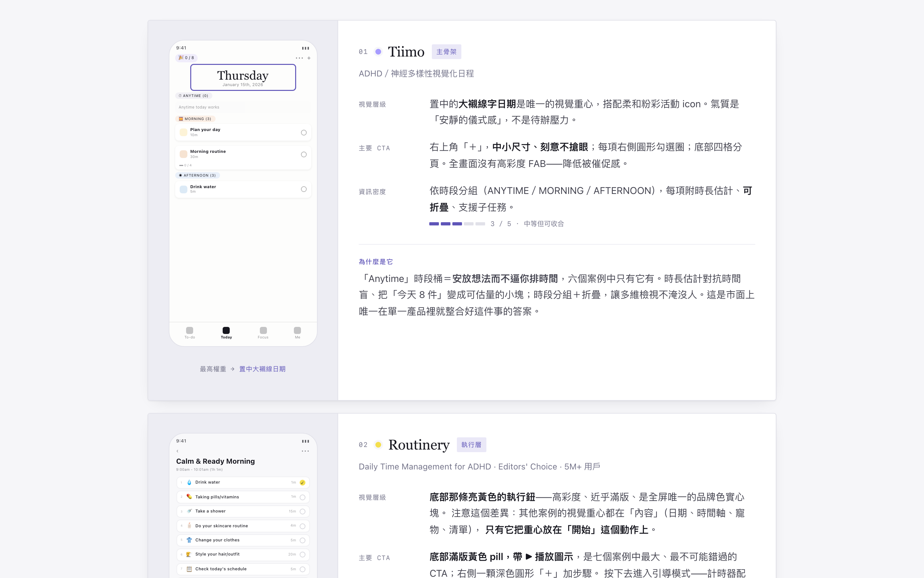
Task: Tick the circle for Tiimo's Drink water
Action: point(304,189)
